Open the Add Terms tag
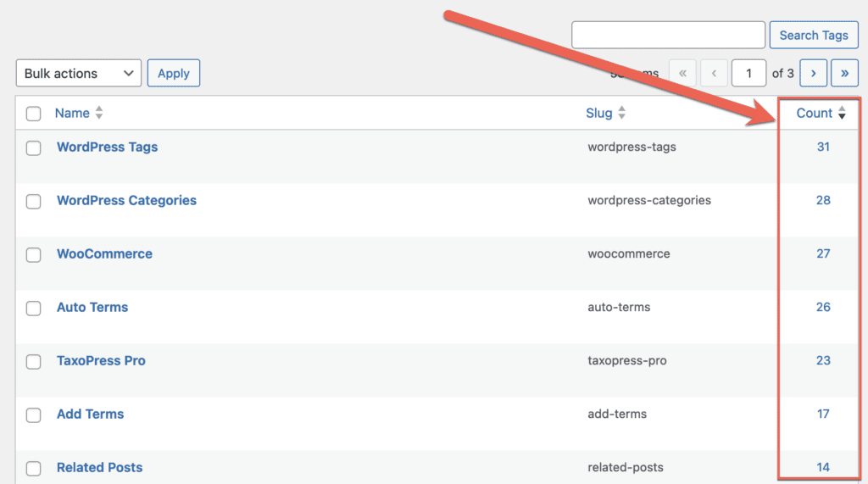Screen dimensions: 868x484 (x=90, y=414)
